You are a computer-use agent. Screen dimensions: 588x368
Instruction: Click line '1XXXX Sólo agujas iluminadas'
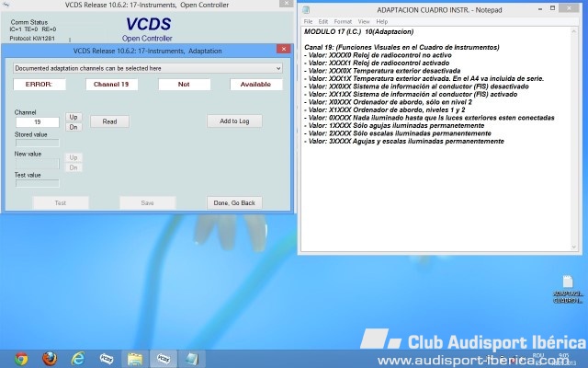tap(394, 126)
